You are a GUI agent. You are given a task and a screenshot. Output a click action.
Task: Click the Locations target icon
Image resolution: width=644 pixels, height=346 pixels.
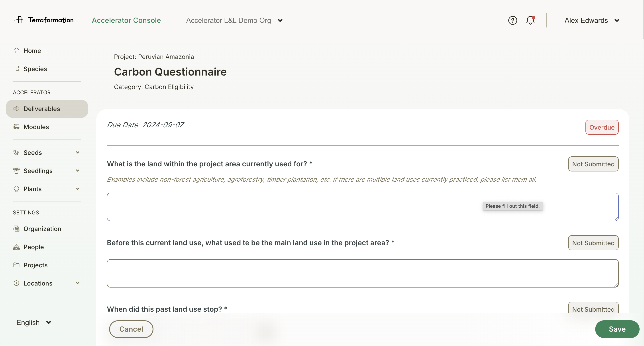pos(16,283)
